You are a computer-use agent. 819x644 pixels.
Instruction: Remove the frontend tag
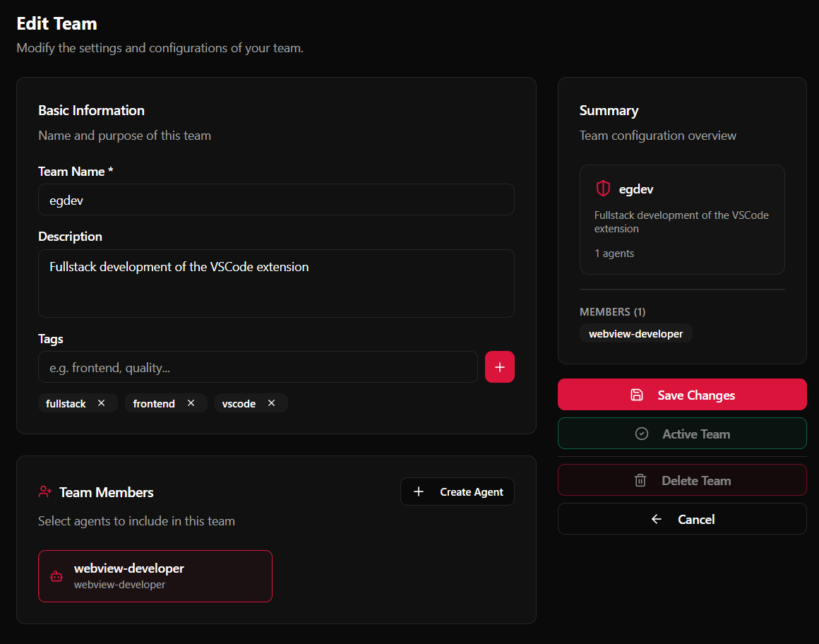(x=191, y=403)
